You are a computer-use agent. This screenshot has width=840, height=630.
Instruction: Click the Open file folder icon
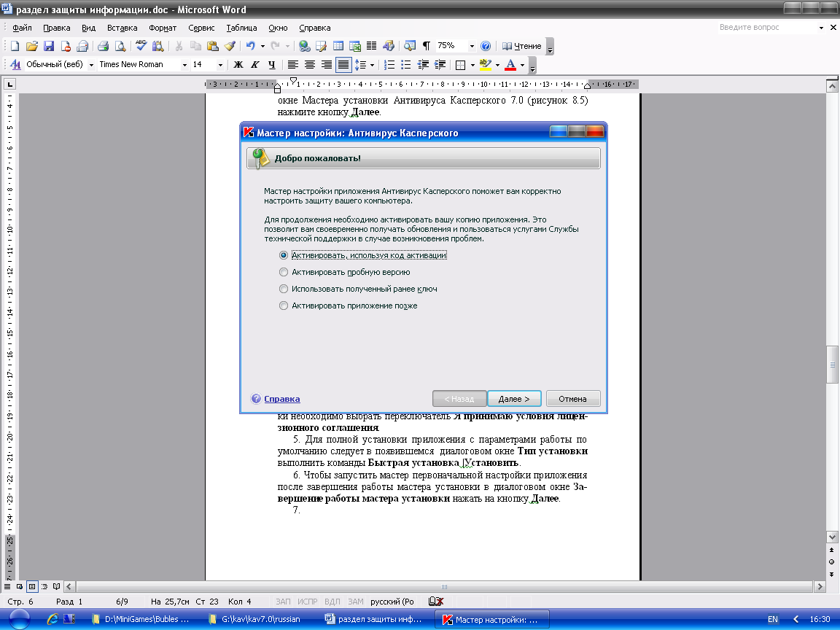click(32, 46)
